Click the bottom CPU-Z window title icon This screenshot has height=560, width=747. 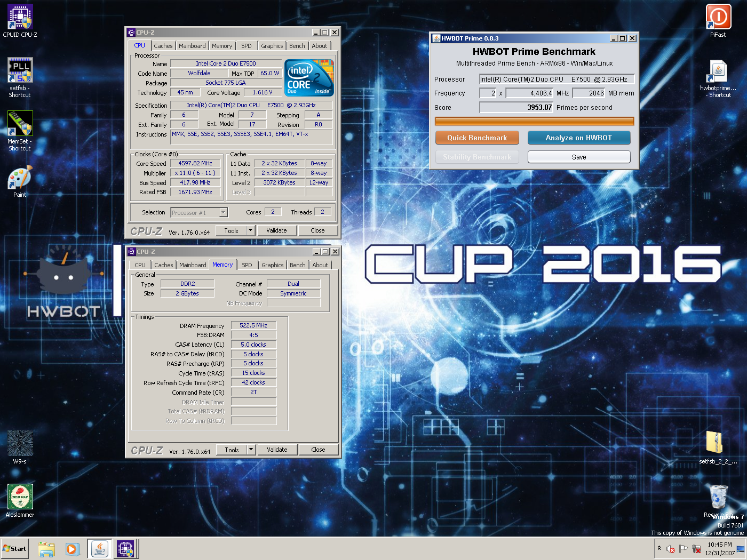(x=132, y=252)
